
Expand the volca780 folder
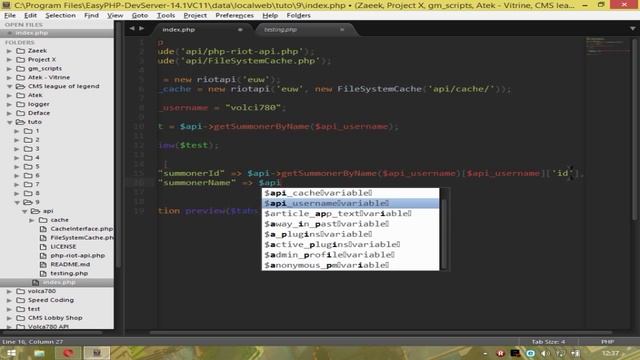[9, 291]
